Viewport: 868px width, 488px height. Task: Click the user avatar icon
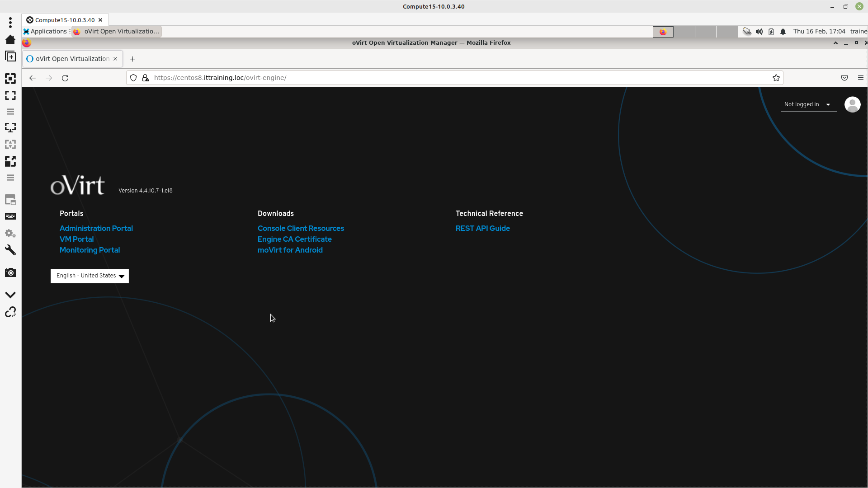pos(852,104)
